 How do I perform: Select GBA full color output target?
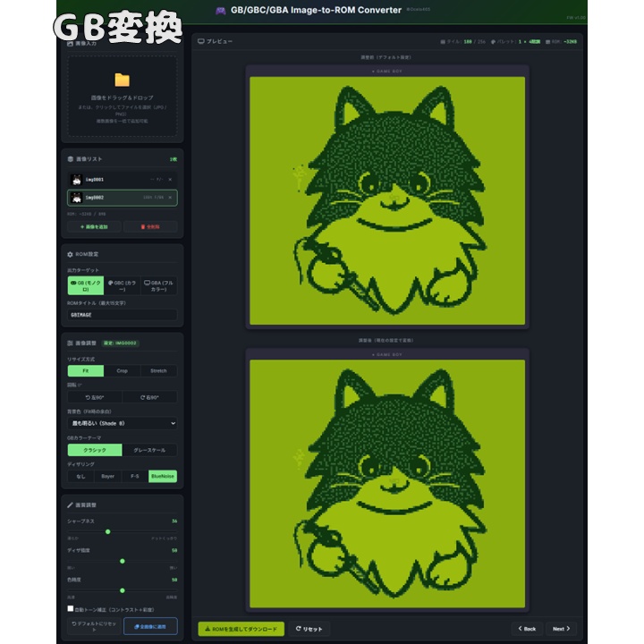click(x=158, y=286)
